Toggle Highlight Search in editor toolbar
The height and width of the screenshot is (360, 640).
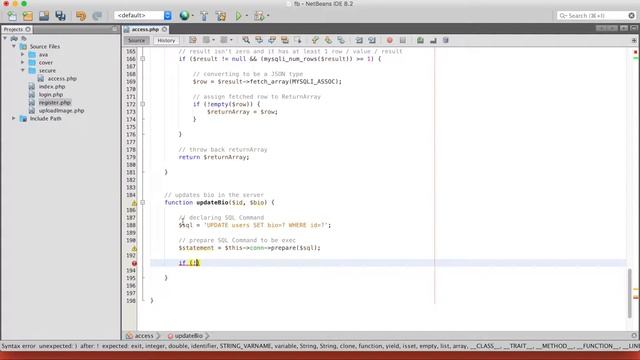tap(285, 40)
